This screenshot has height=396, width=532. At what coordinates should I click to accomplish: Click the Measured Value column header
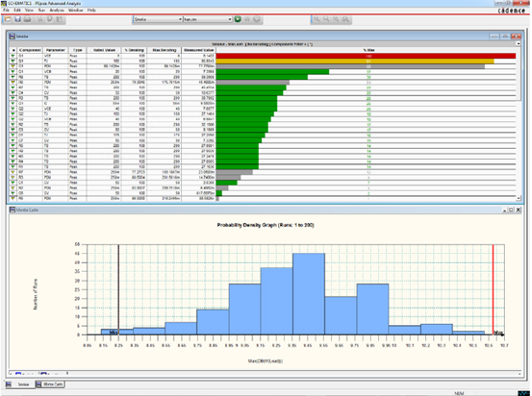pos(198,50)
